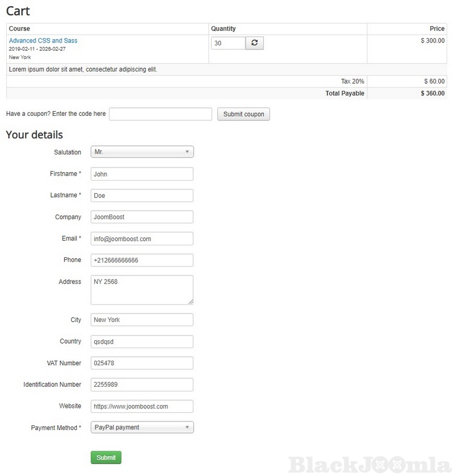This screenshot has height=476, width=454.
Task: Click the Email input field
Action: tap(142, 239)
